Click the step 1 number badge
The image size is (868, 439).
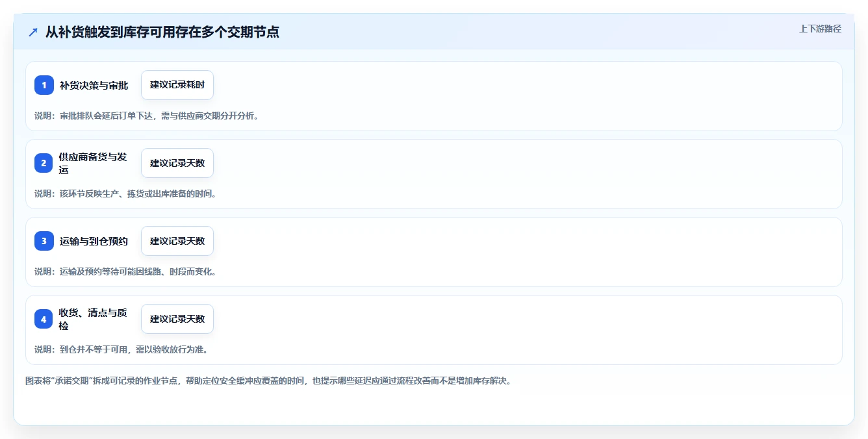(44, 85)
